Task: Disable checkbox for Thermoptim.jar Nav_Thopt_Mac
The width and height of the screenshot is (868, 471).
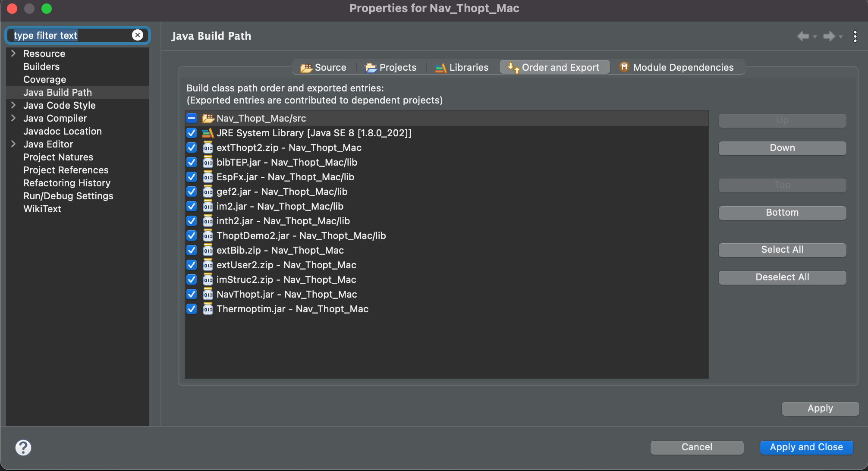Action: click(x=192, y=308)
